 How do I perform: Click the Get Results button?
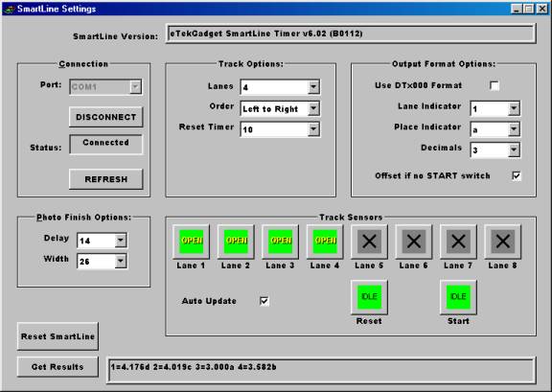57,367
